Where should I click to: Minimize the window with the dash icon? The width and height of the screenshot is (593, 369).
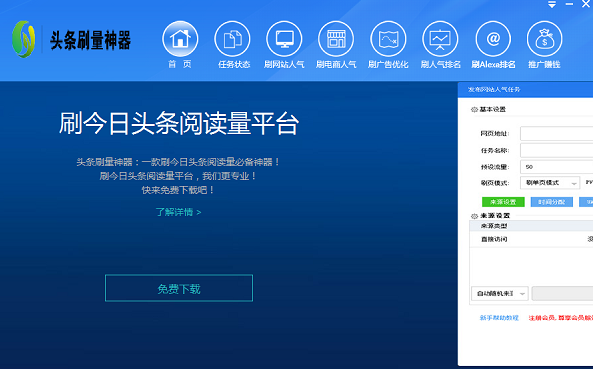569,4
